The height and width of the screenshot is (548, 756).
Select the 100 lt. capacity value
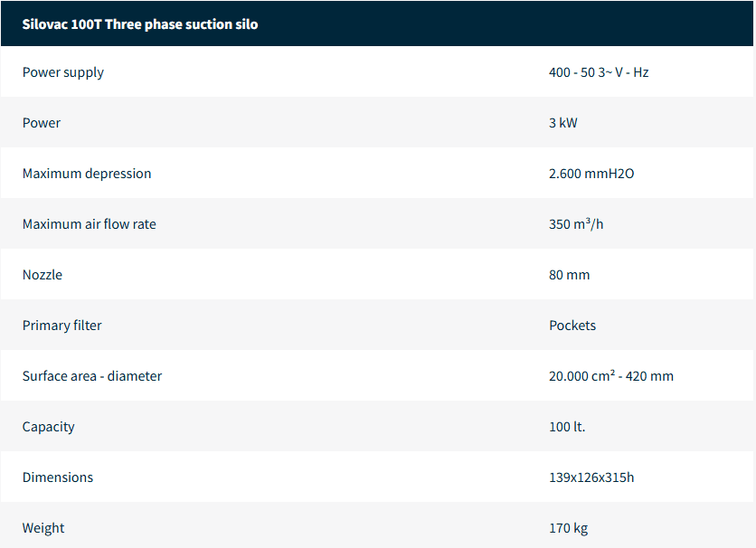[567, 427]
